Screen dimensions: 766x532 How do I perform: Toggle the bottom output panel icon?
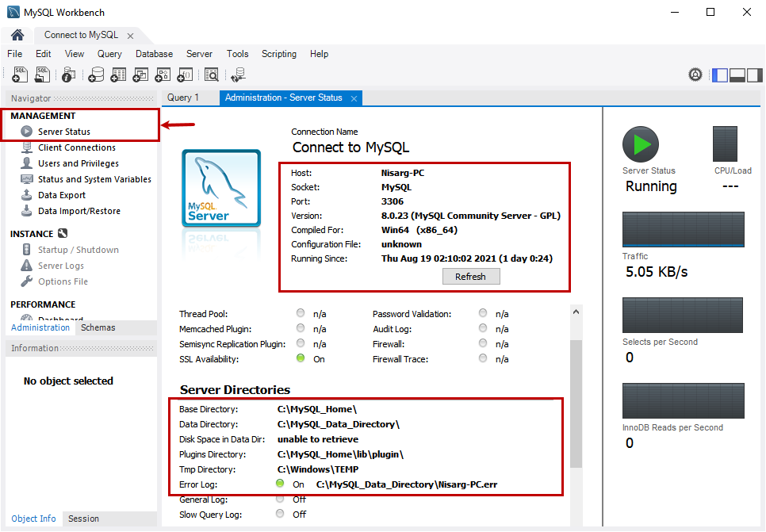(x=737, y=75)
